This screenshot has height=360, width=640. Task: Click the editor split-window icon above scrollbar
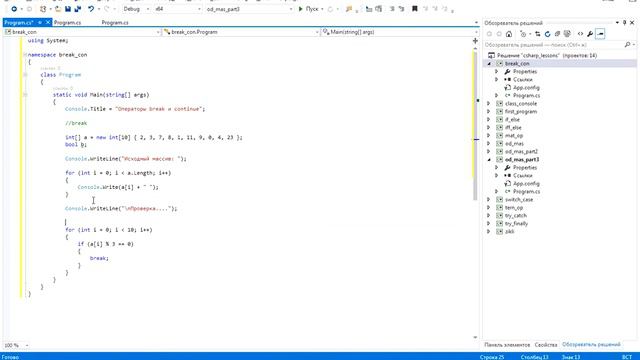tap(475, 41)
